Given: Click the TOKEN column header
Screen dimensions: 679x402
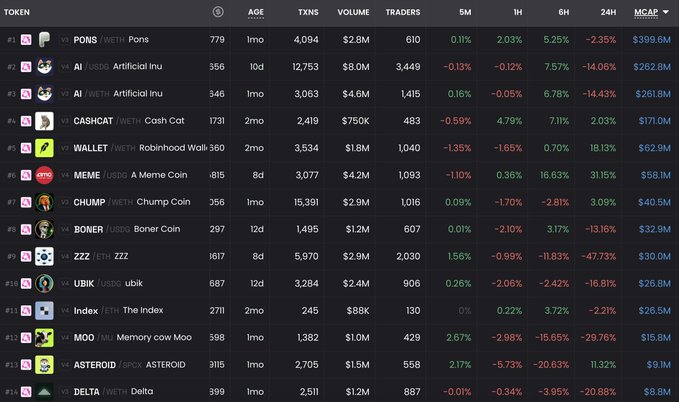Looking at the screenshot, I should [x=17, y=12].
